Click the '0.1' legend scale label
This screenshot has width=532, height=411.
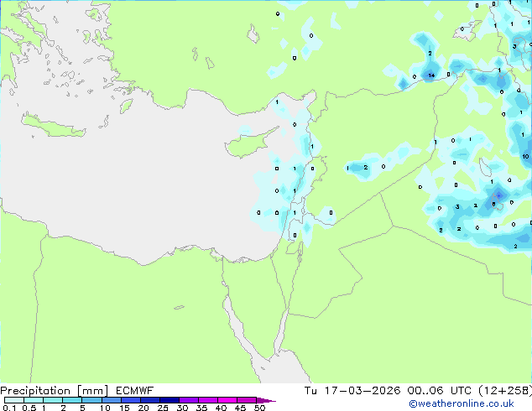pos(8,408)
